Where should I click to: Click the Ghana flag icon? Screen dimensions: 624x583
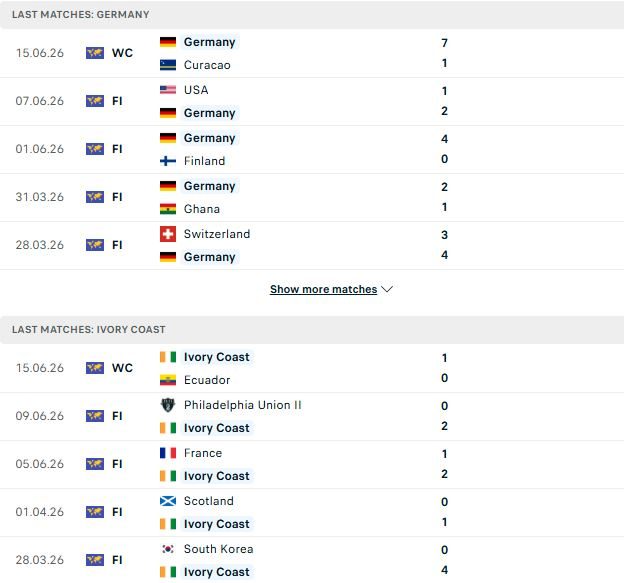click(168, 209)
